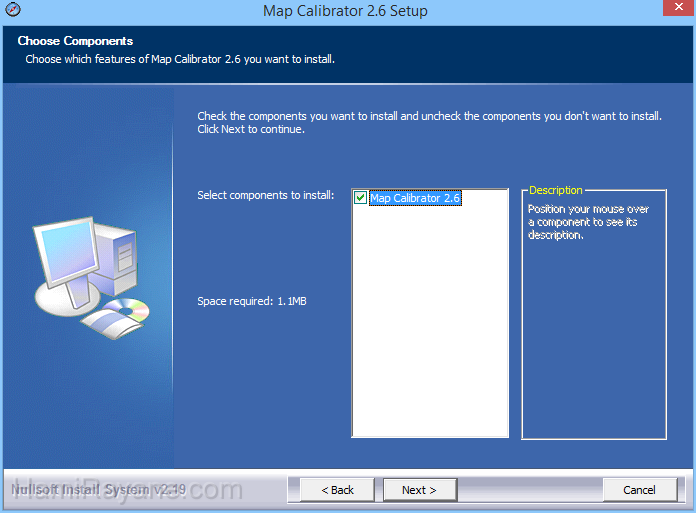The height and width of the screenshot is (513, 696).
Task: Click the compass icon in the title bar
Action: click(x=13, y=9)
